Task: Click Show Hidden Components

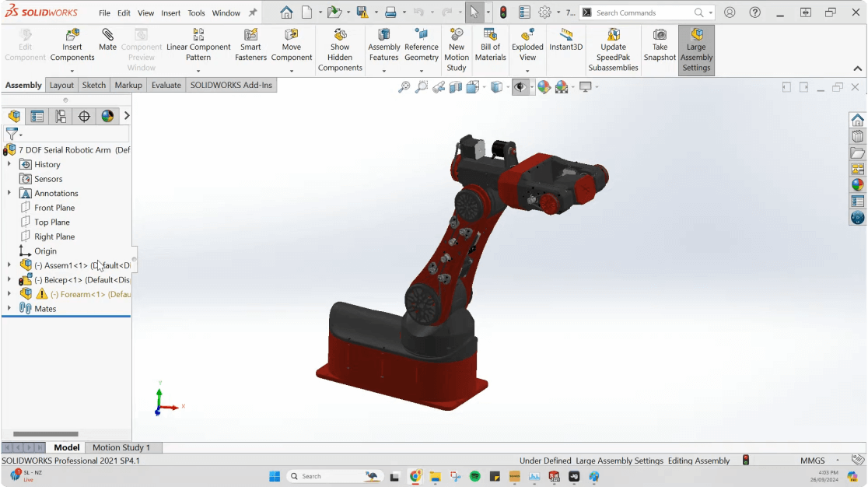Action: tap(340, 51)
